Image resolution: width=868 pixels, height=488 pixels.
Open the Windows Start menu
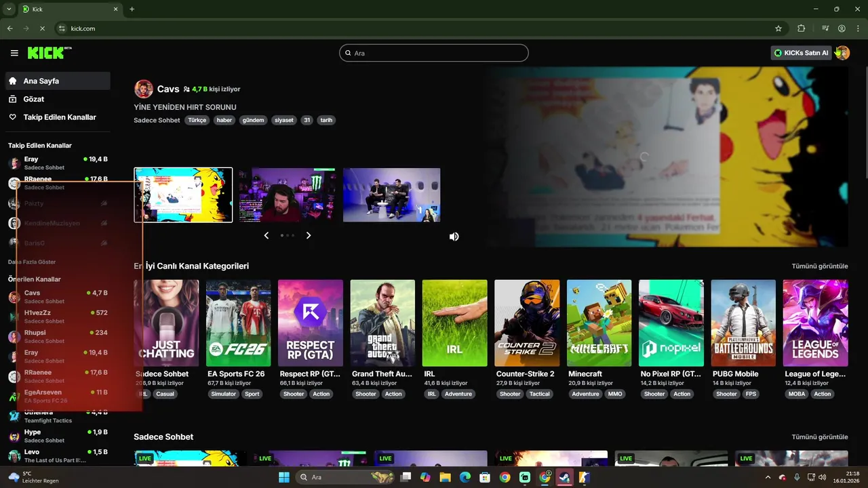(284, 477)
